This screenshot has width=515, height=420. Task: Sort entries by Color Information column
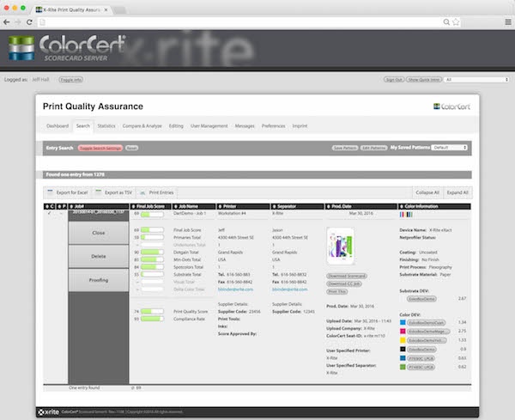434,206
